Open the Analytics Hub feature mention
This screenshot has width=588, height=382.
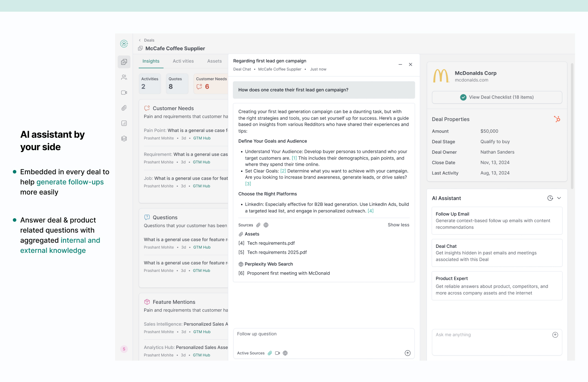point(185,351)
